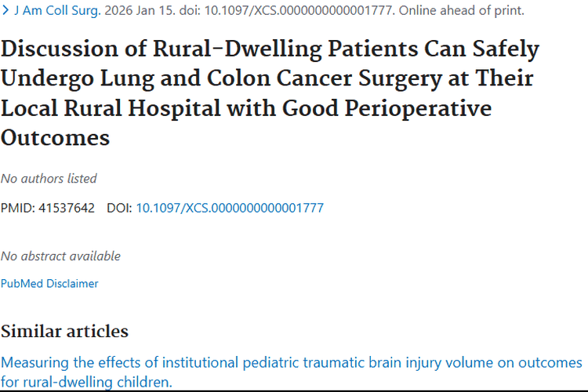Open the PubMed Disclaimer link
588x392 pixels.
[x=49, y=283]
